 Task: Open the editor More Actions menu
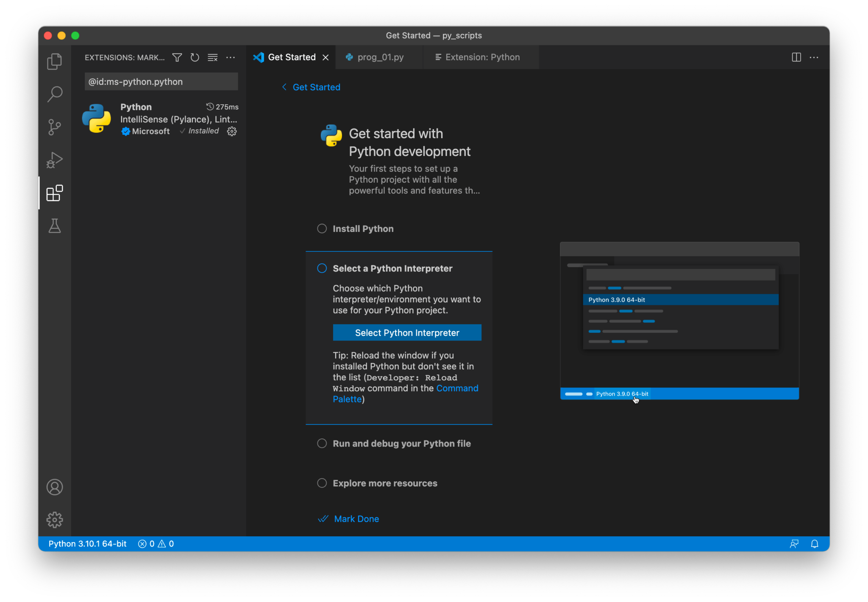tap(814, 57)
